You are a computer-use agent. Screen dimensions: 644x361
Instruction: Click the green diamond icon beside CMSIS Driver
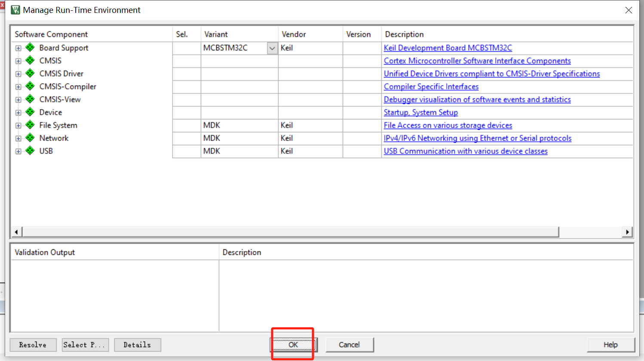pyautogui.click(x=30, y=73)
